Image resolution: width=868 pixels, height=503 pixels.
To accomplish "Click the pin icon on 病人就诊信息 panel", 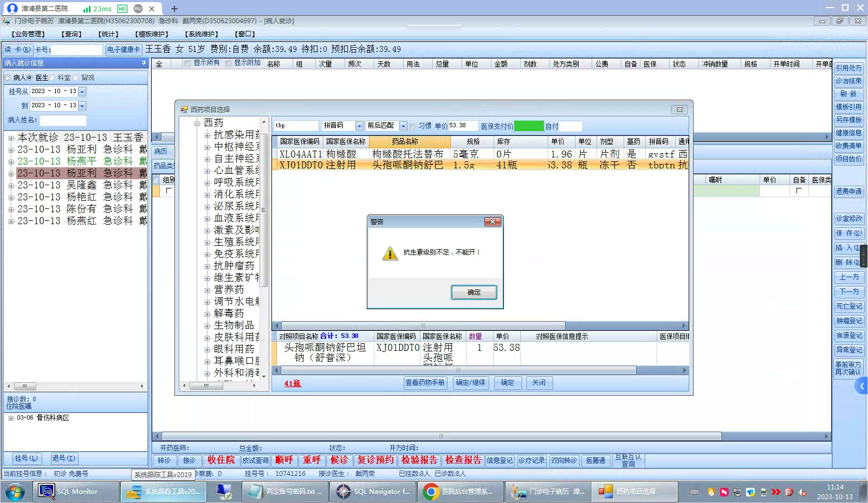I will coord(144,63).
